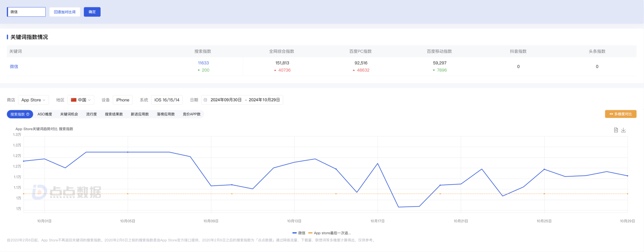644x252 pixels.
Task: Click the start date 2024年09月30日
Action: point(226,100)
